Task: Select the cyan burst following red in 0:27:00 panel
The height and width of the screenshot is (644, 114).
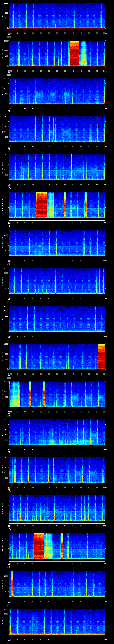Action: click(51, 205)
